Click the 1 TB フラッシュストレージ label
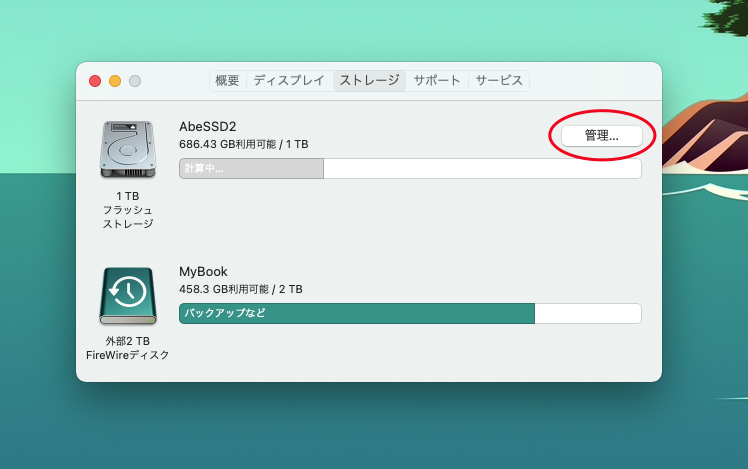This screenshot has height=469, width=748. coord(128,210)
